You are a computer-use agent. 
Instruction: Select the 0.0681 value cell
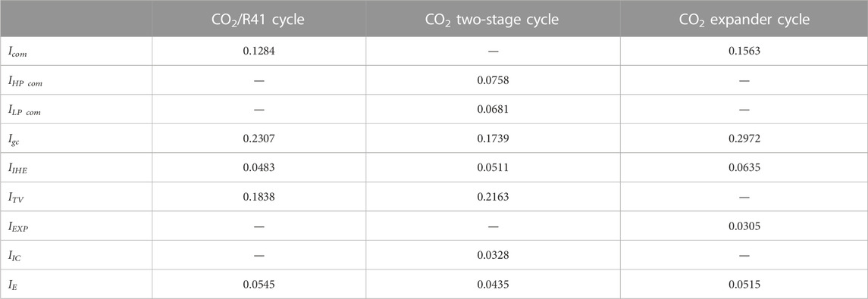[493, 109]
